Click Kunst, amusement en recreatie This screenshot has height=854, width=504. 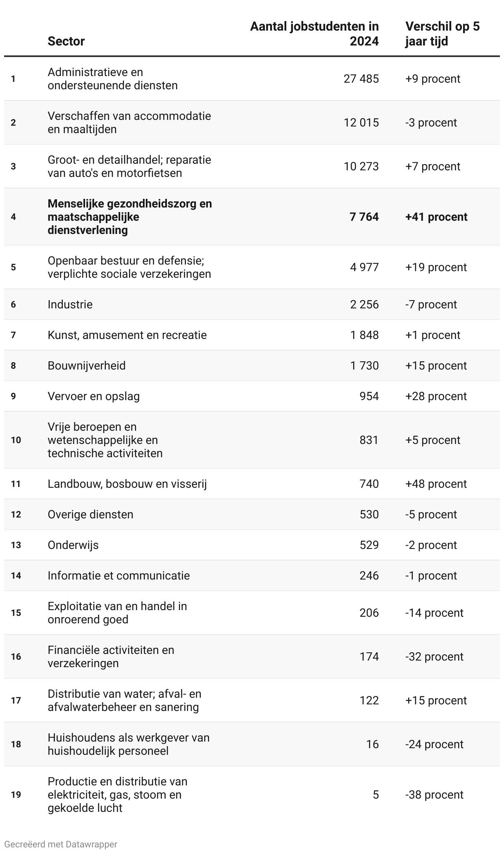tap(127, 335)
